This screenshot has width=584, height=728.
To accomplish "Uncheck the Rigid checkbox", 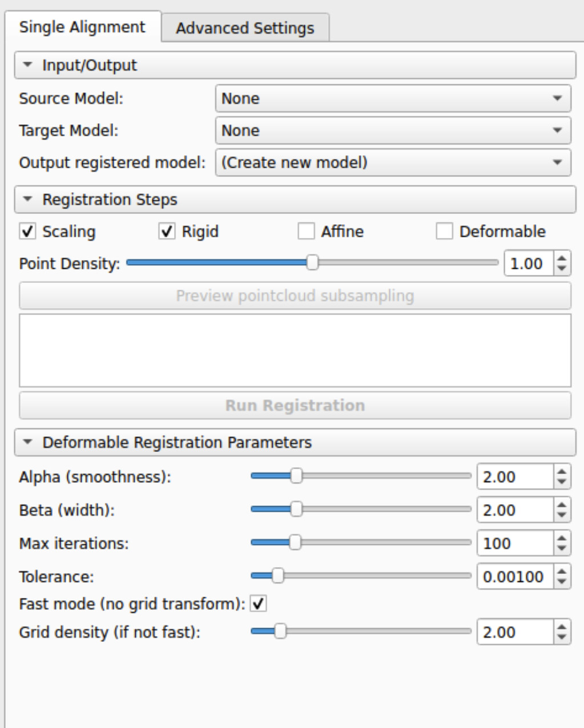I will tap(167, 232).
